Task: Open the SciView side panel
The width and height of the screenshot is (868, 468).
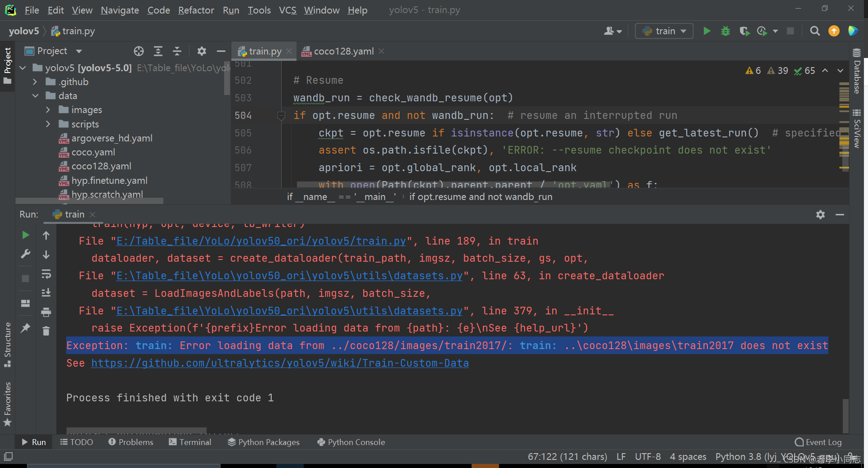Action: click(857, 128)
